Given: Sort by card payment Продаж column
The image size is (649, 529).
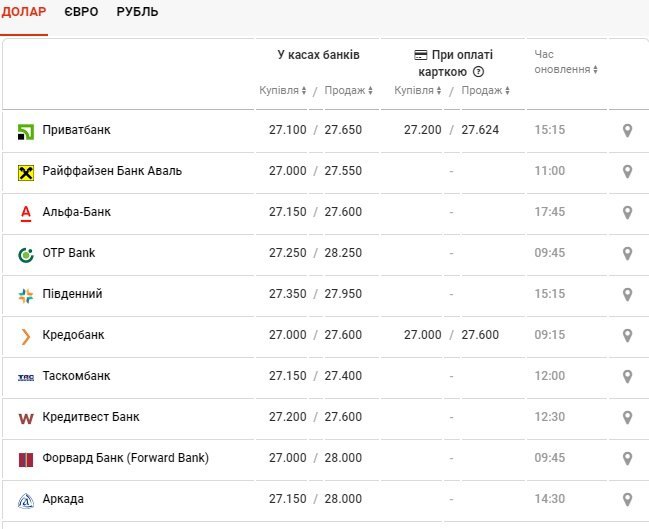Looking at the screenshot, I should [x=486, y=91].
